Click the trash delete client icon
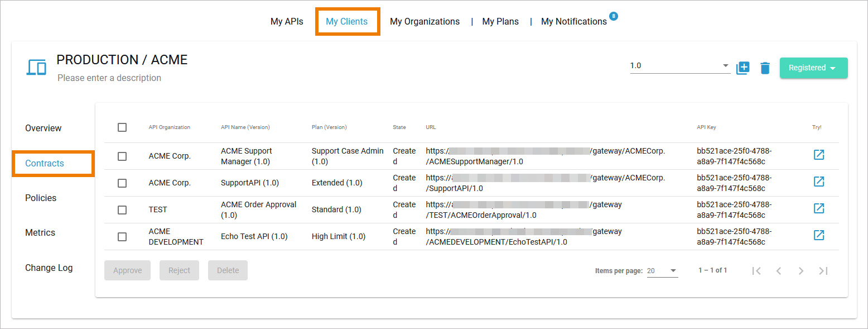 765,68
